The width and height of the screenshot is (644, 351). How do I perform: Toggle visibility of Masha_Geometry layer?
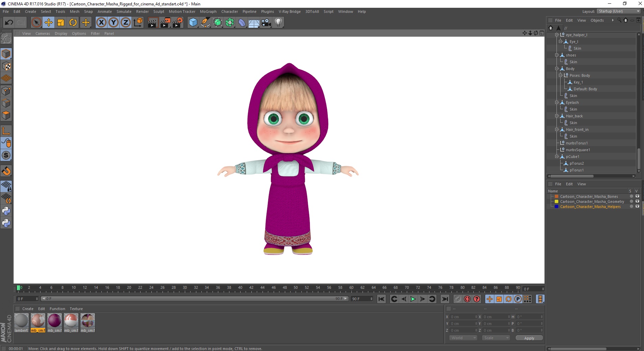pos(637,202)
